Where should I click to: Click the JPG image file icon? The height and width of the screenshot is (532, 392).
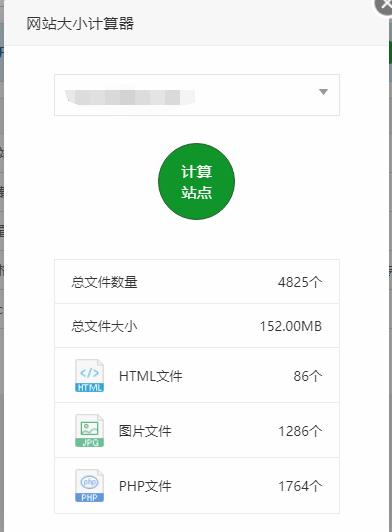[89, 431]
